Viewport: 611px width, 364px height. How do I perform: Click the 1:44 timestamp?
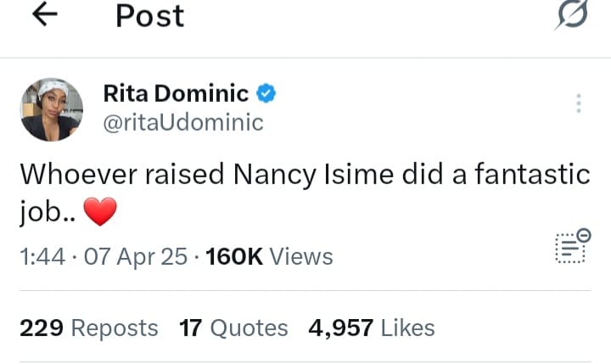(42, 256)
